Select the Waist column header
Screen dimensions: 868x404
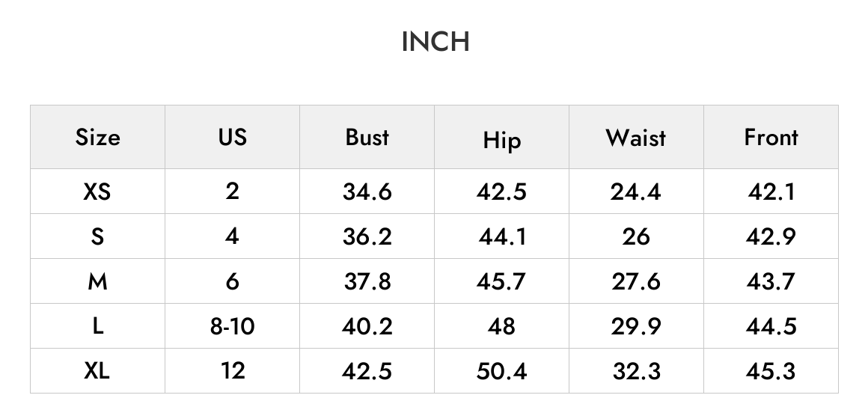(636, 137)
